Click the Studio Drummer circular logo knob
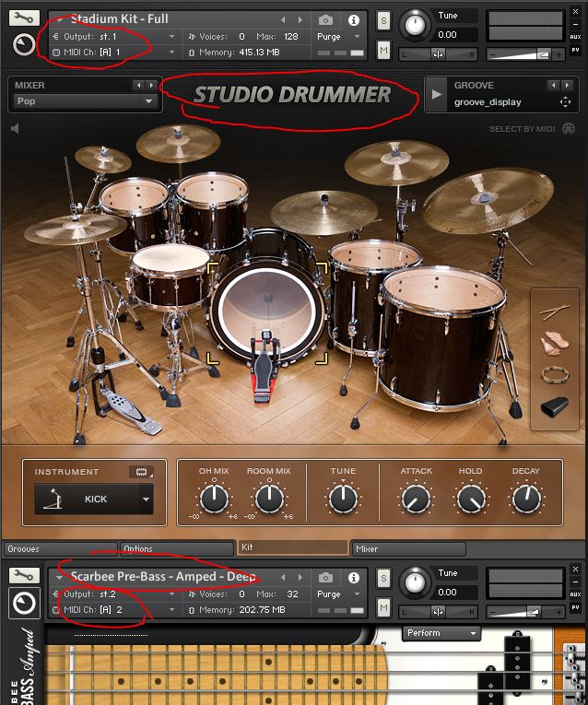Viewport: 588px width, 705px height. click(24, 44)
